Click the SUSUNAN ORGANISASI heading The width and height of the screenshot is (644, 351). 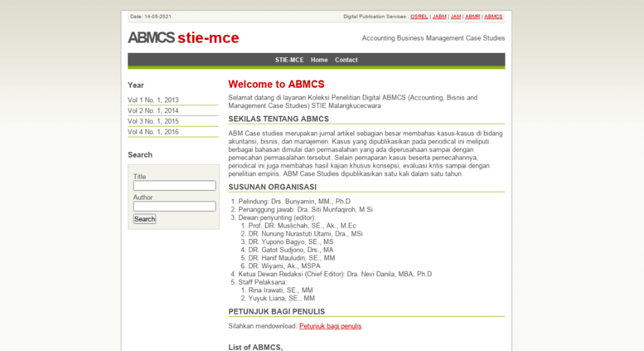coord(273,187)
